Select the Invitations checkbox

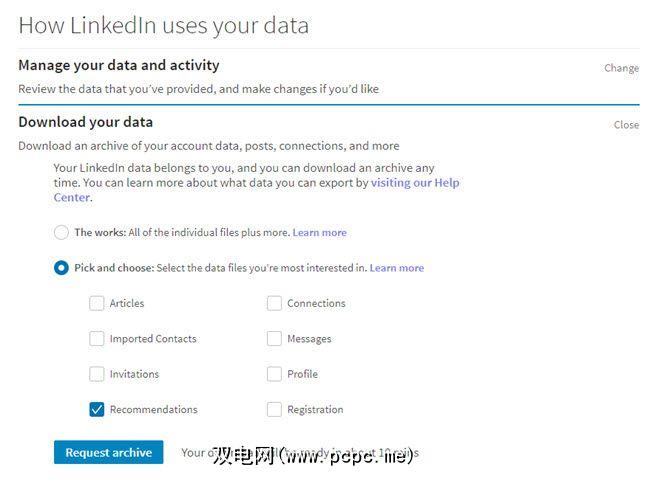click(x=97, y=374)
